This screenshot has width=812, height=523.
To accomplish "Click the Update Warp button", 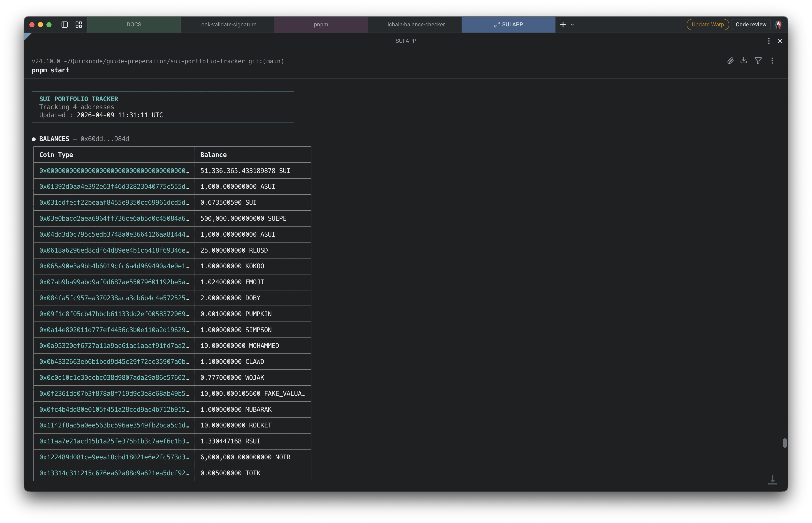I will [x=708, y=24].
